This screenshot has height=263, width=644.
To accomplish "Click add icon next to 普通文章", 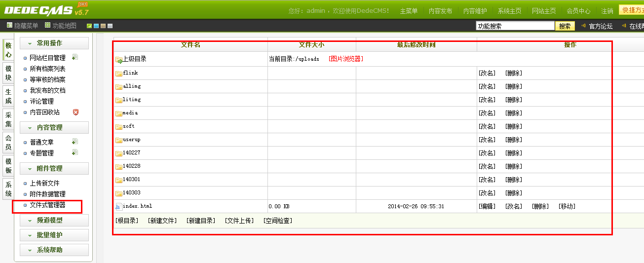I will (75, 142).
